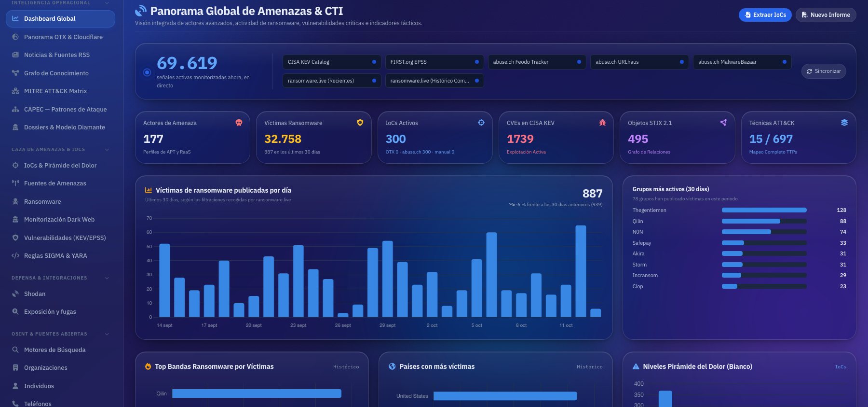Click the Clop progress bar
This screenshot has width=868, height=407.
pyautogui.click(x=764, y=286)
